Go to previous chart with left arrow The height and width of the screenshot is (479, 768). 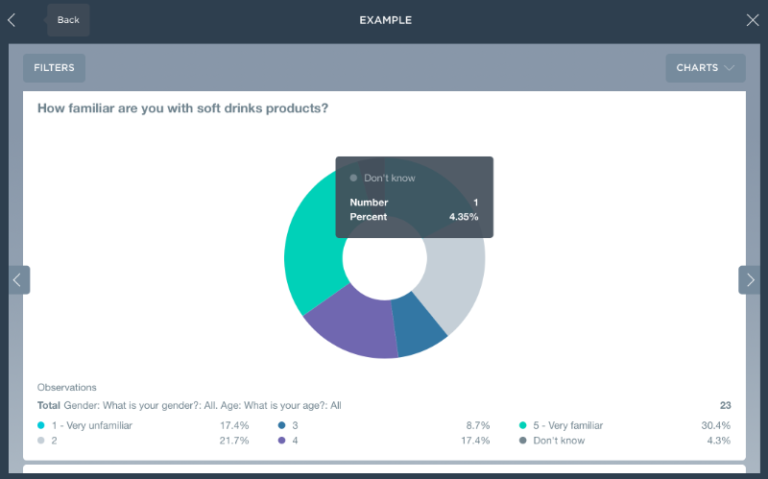17,280
